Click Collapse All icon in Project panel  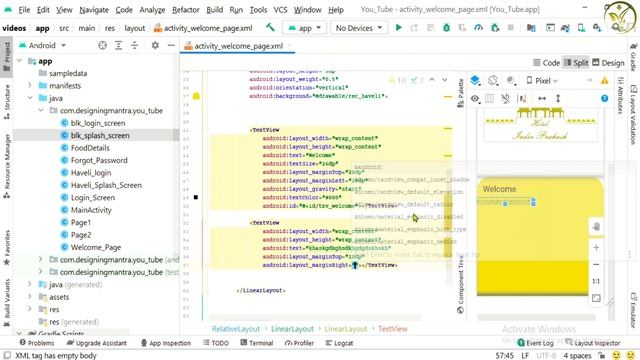coord(134,45)
